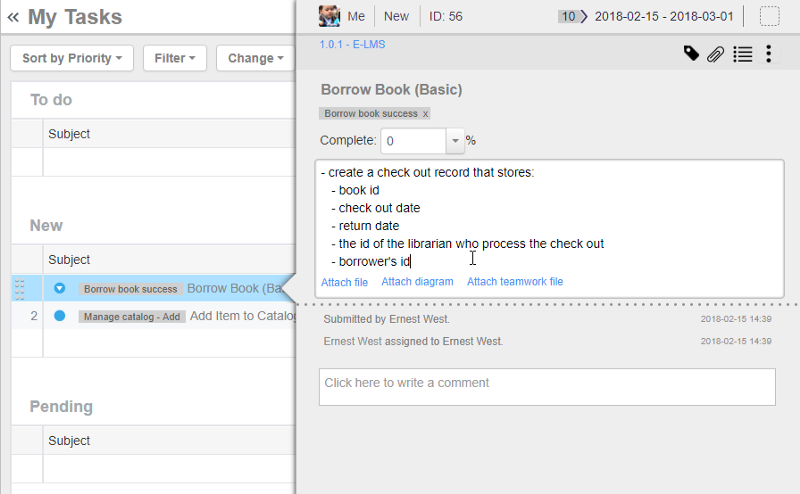Toggle the Borrow Book row status arrow

tap(59, 289)
